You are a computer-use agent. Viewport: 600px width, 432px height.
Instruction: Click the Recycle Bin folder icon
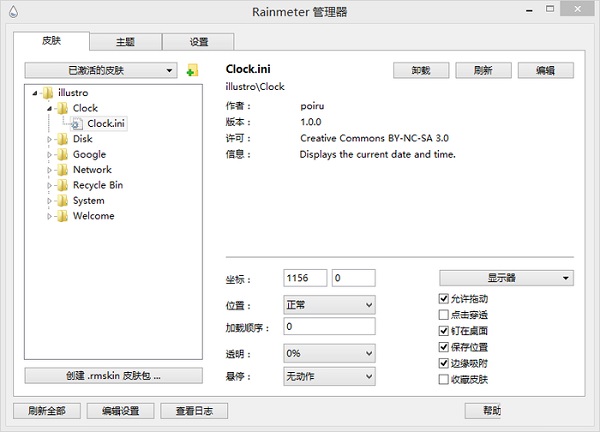pos(62,185)
